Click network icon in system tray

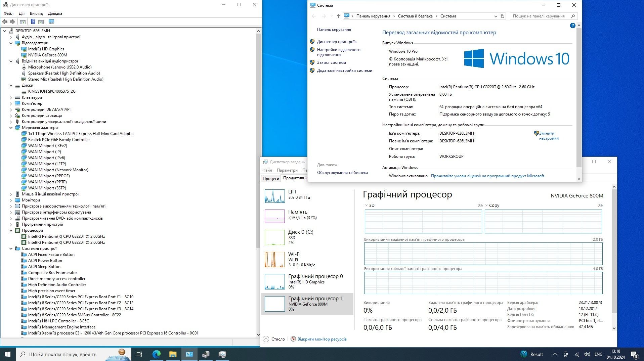click(577, 354)
